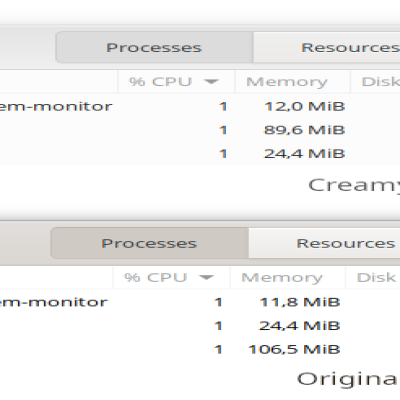Sort by % CPU column header in Creamy window

[176, 81]
